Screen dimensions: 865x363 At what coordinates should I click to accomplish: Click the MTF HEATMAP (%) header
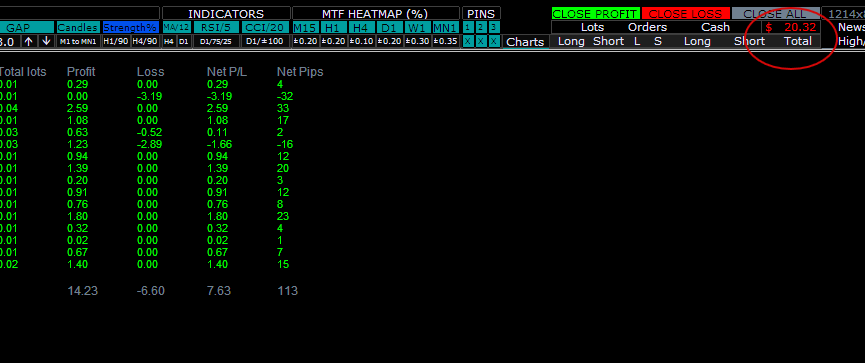click(376, 14)
